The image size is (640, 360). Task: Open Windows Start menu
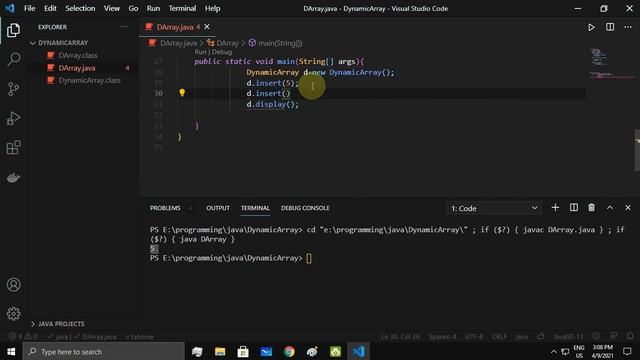(x=11, y=351)
